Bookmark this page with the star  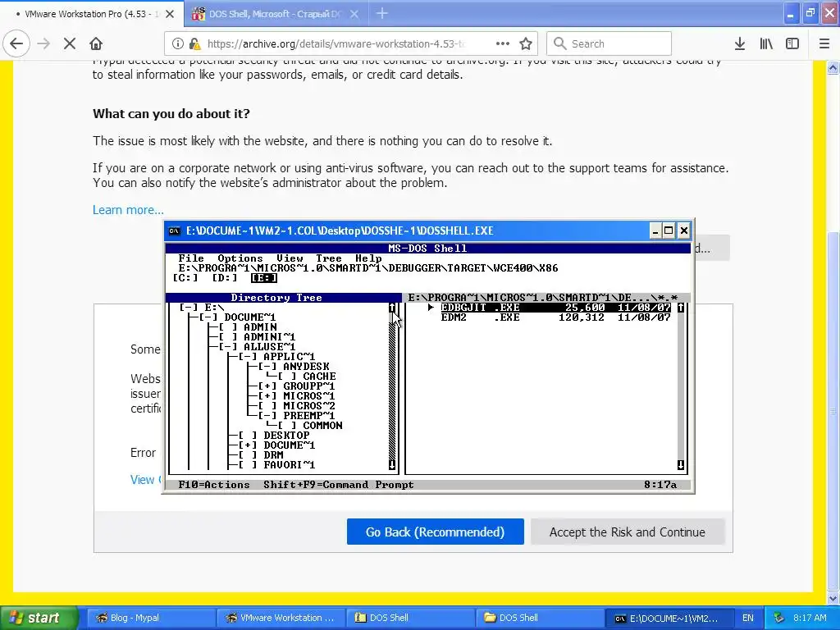point(526,44)
